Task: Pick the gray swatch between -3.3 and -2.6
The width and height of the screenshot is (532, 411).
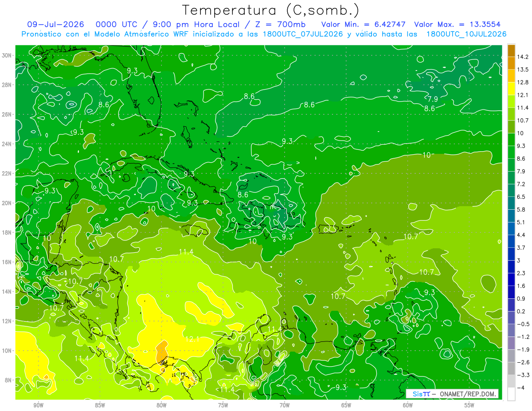Action: point(511,369)
